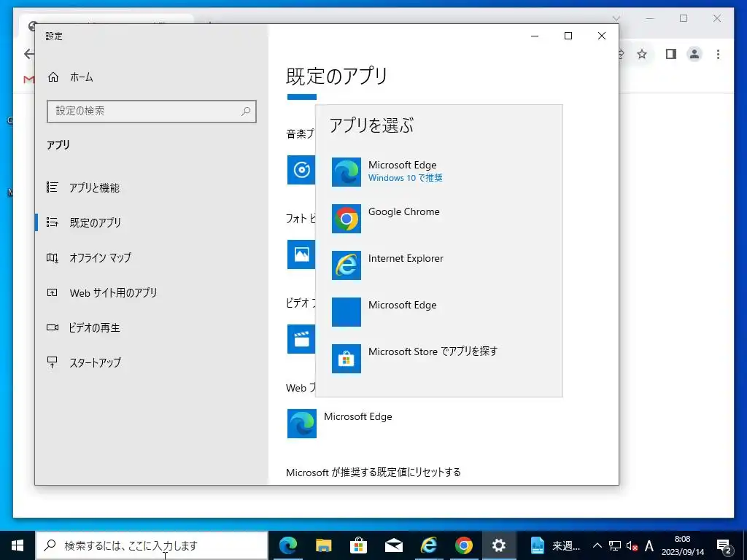Select the blank-icon Microsoft Edge entry
This screenshot has width=747, height=560.
click(x=438, y=312)
